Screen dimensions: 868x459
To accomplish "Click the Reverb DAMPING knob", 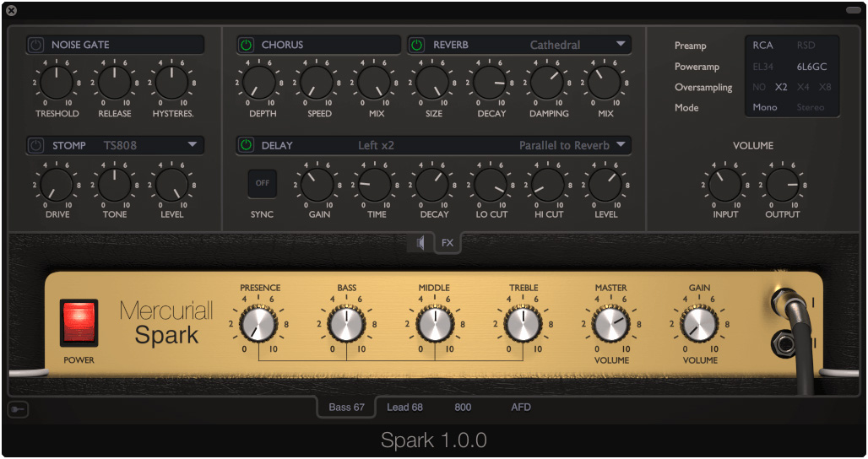I will tap(547, 83).
